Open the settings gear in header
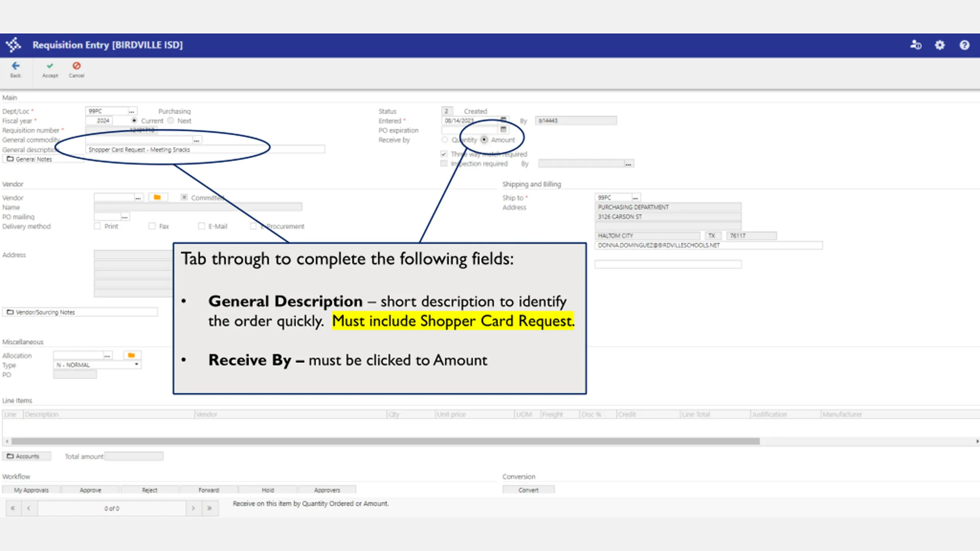Screen dimensions: 980x551 click(x=940, y=45)
